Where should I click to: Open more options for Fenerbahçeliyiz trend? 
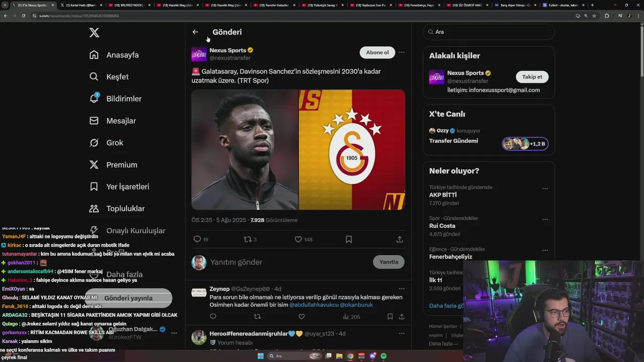point(545,250)
